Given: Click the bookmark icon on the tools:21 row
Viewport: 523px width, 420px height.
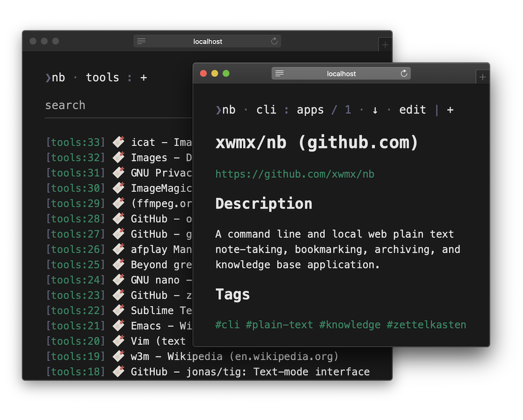Looking at the screenshot, I should coord(119,325).
